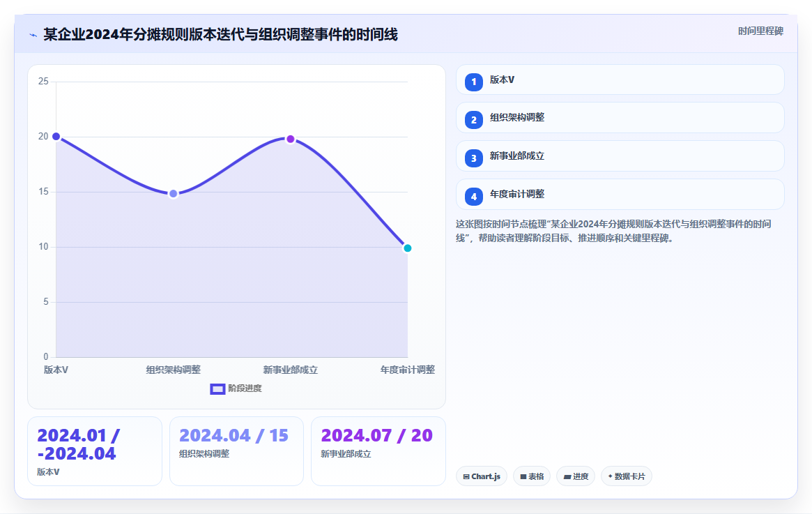Image resolution: width=812 pixels, height=514 pixels.
Task: Open the 版本V milestone list item
Action: coord(620,80)
